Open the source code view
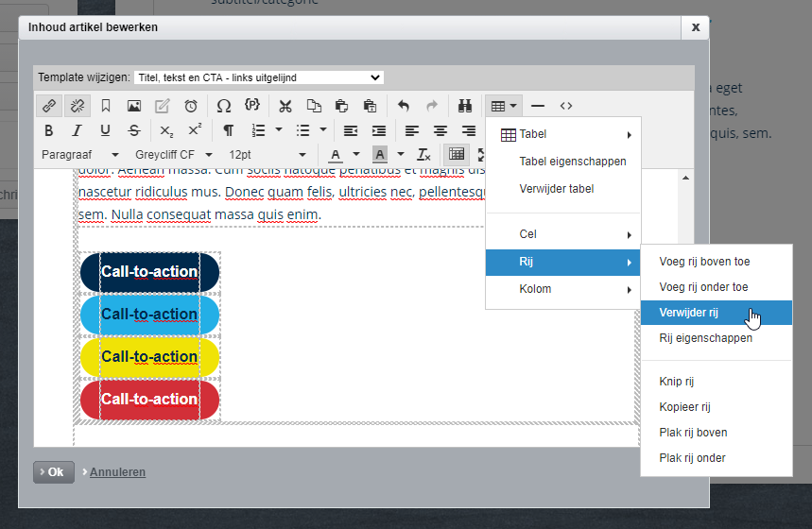The width and height of the screenshot is (812, 529). point(566,106)
